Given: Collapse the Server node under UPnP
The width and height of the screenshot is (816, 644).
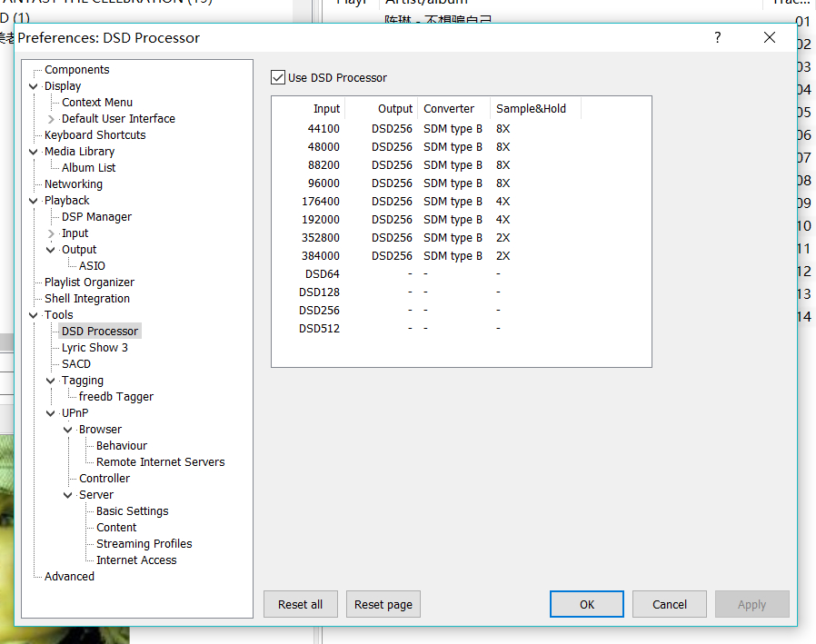Looking at the screenshot, I should pos(67,495).
